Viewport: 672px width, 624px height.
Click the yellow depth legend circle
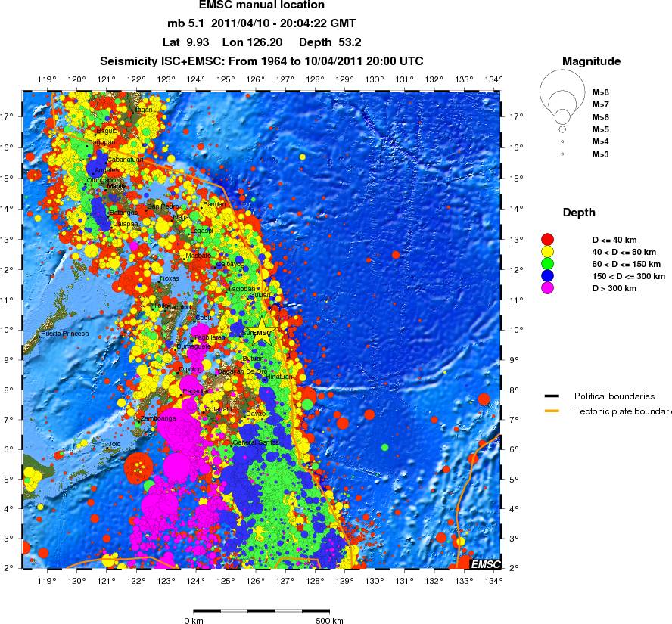coord(547,251)
